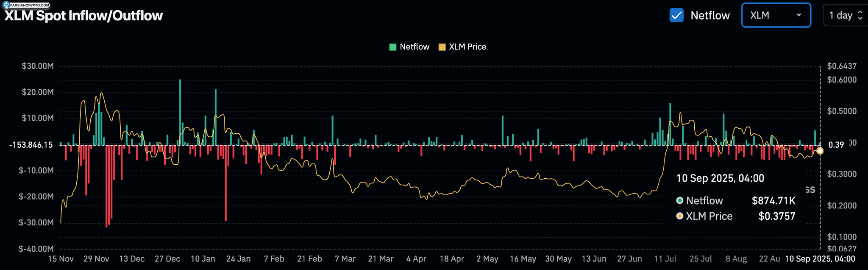Hide the XLM Price series via its legend label
The image size is (868, 270).
pos(467,47)
